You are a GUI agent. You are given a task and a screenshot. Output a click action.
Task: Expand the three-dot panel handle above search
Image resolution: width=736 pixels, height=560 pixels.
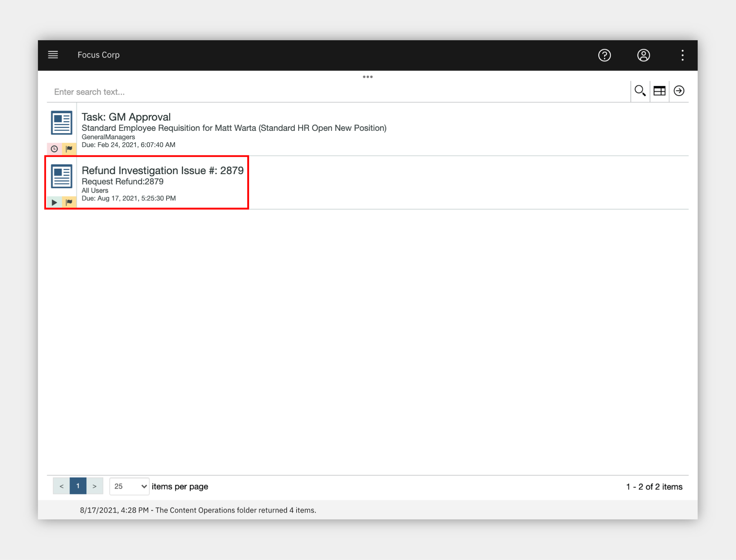click(x=368, y=77)
